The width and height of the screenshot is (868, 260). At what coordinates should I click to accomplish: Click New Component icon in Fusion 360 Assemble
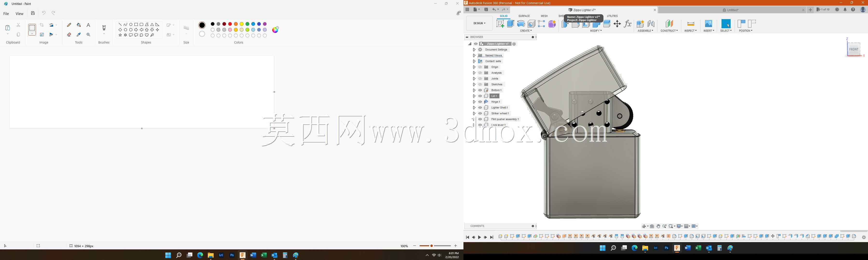(641, 24)
